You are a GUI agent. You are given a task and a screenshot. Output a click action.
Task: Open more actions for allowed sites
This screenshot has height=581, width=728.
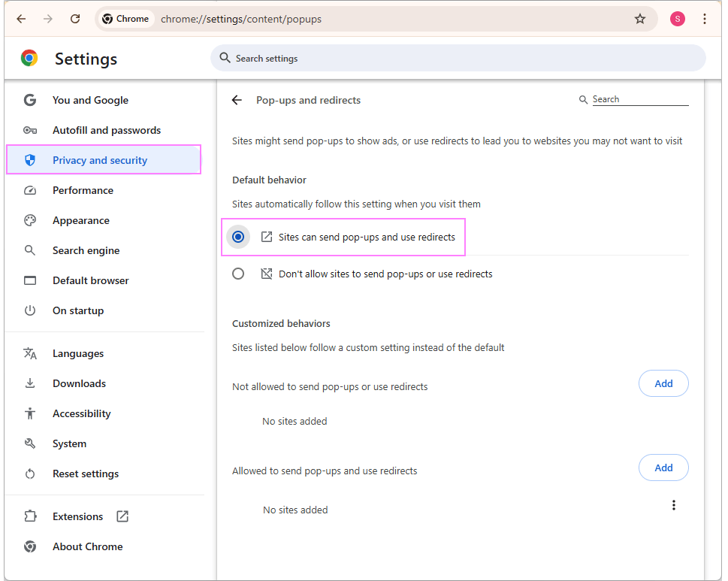click(673, 505)
